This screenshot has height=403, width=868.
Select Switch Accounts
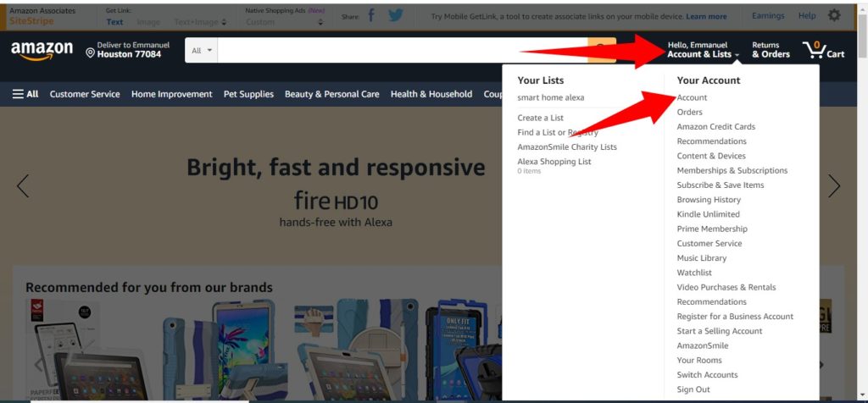(x=707, y=375)
